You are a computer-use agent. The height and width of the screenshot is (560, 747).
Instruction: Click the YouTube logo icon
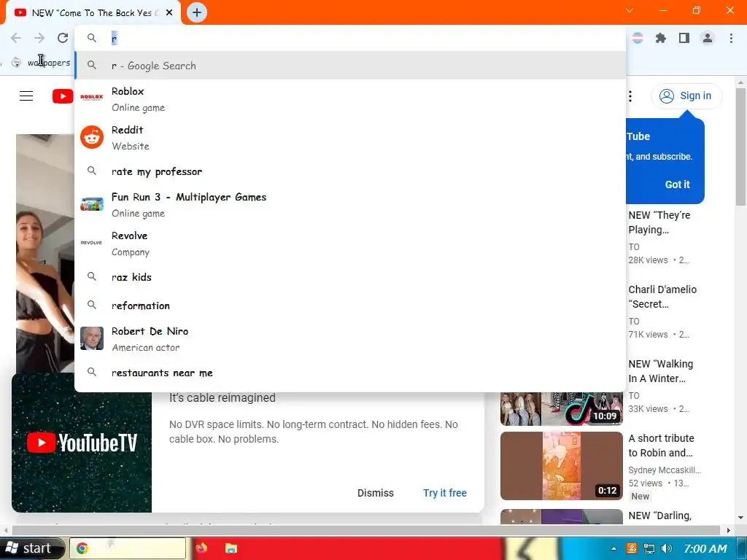(x=63, y=96)
